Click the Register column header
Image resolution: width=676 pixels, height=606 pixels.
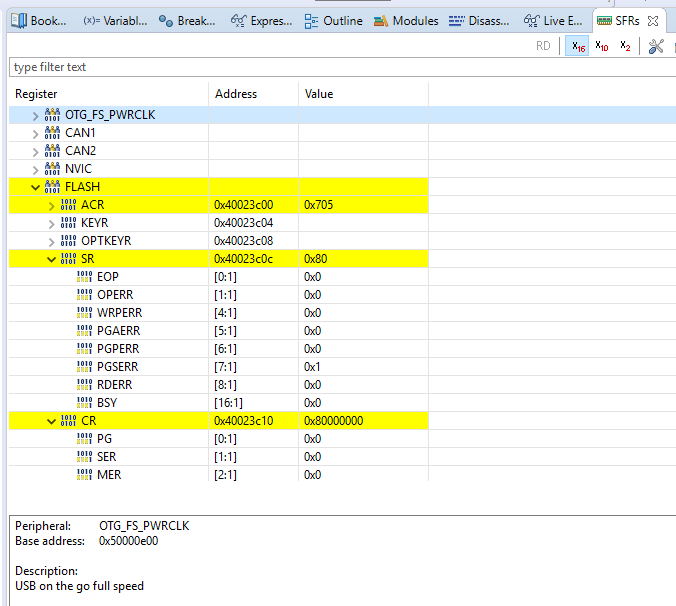(109, 94)
